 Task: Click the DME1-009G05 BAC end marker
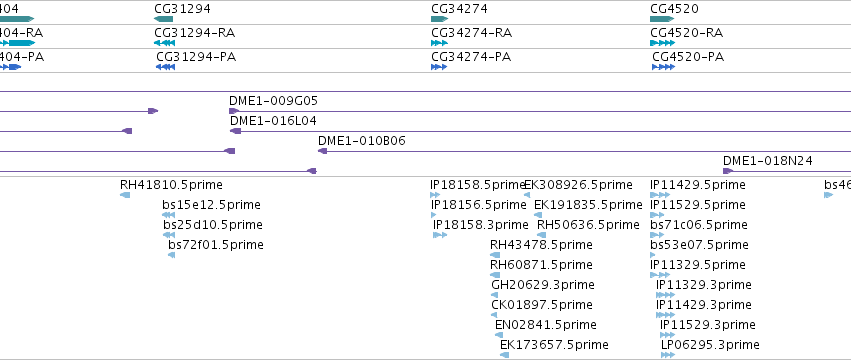[x=234, y=111]
